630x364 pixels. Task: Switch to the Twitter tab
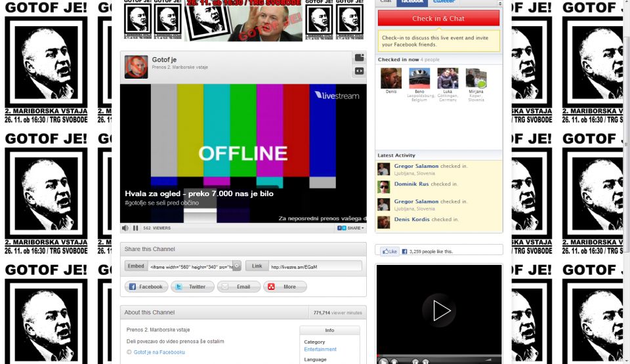[x=444, y=2]
